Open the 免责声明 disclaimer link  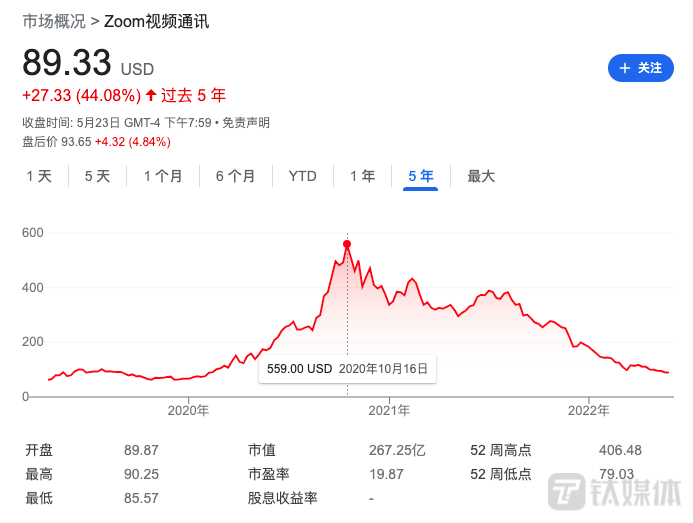[246, 123]
